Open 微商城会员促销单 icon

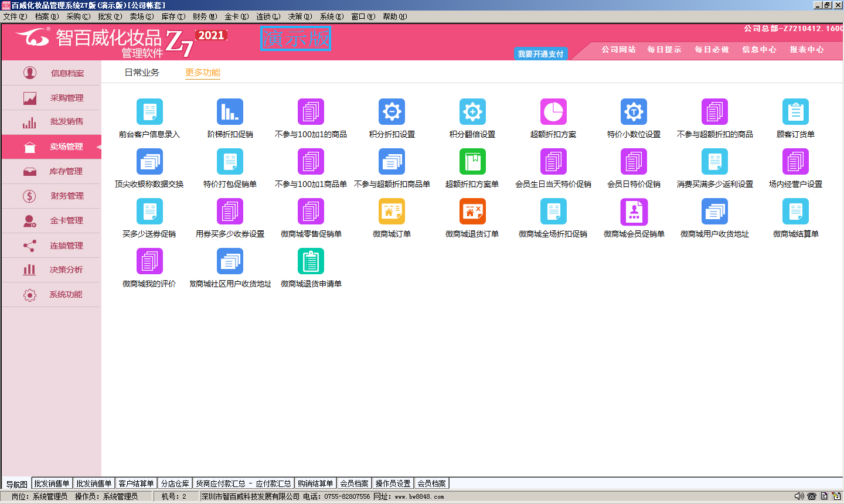pyautogui.click(x=634, y=212)
